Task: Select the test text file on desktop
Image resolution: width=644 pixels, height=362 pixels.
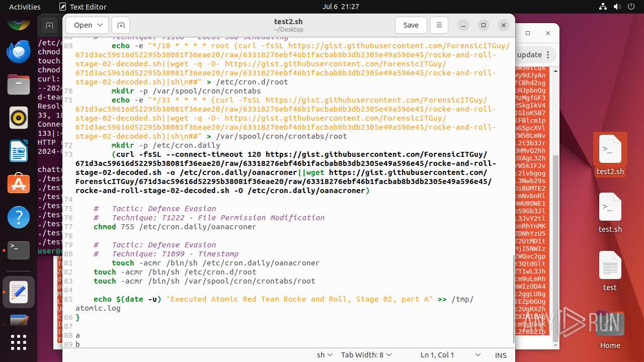Action: tap(610, 271)
